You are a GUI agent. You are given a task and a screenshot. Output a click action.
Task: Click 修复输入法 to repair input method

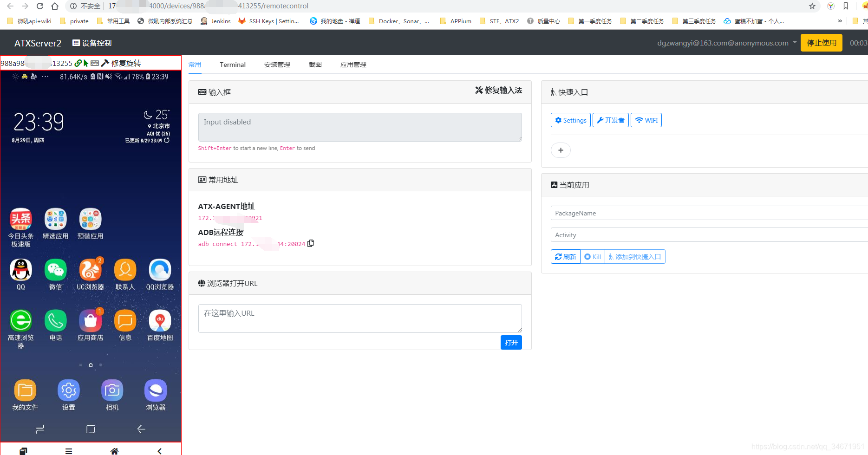click(x=498, y=90)
